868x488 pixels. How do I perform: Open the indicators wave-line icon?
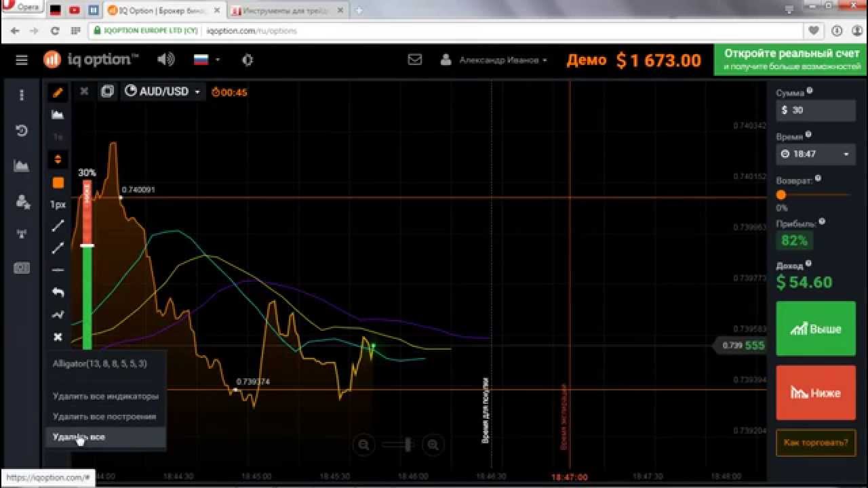tap(58, 314)
